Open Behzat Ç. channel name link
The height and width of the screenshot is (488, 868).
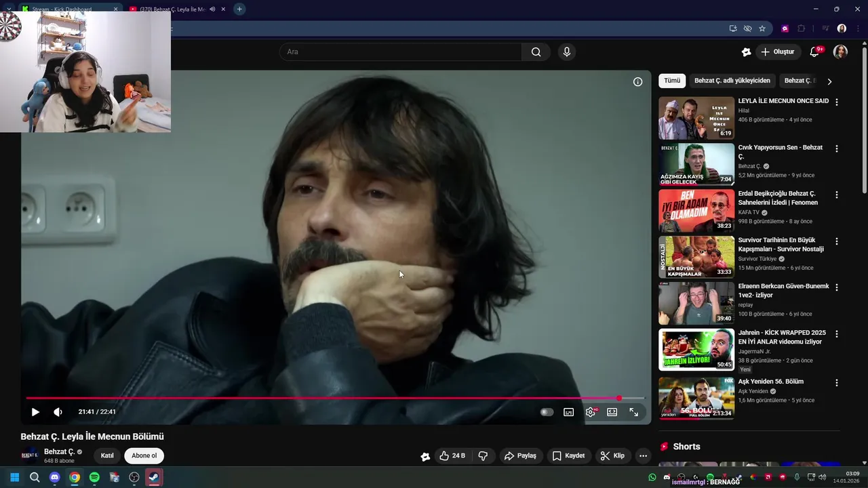coord(60,452)
